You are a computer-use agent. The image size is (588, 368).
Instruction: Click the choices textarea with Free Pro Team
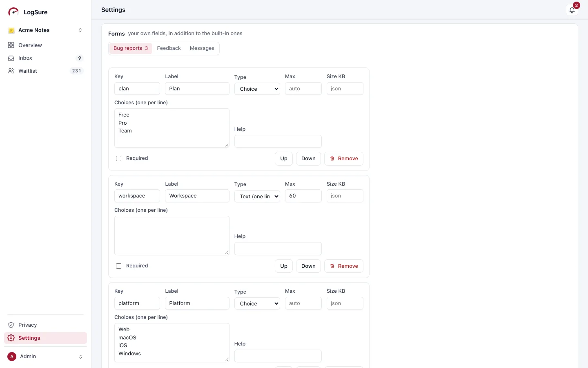pyautogui.click(x=172, y=128)
